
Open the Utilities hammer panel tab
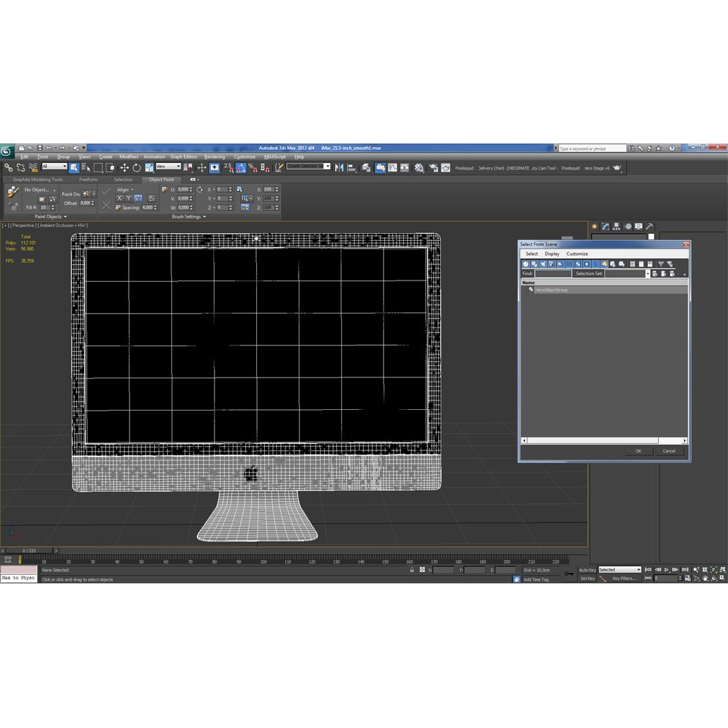point(650,226)
